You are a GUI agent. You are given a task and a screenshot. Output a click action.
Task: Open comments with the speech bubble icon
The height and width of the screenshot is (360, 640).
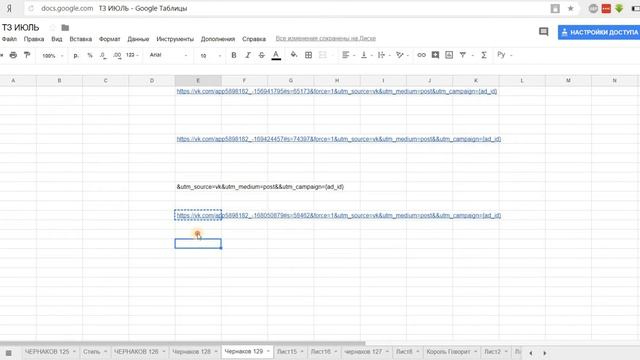click(x=544, y=32)
